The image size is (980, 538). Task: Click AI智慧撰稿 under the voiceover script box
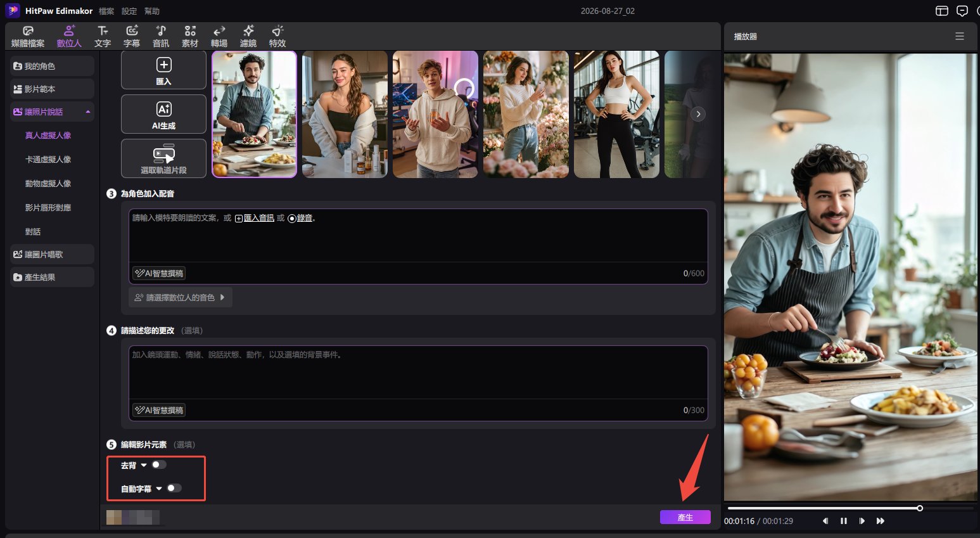(x=159, y=273)
